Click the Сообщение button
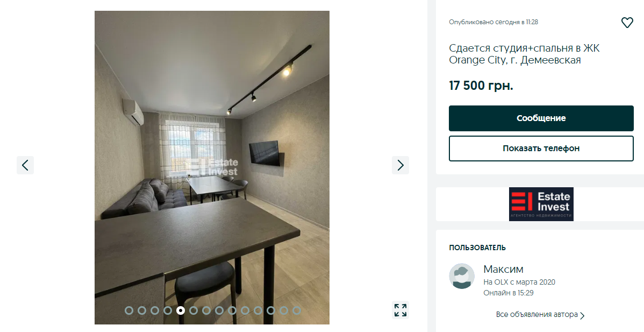This screenshot has width=644, height=332. (541, 118)
